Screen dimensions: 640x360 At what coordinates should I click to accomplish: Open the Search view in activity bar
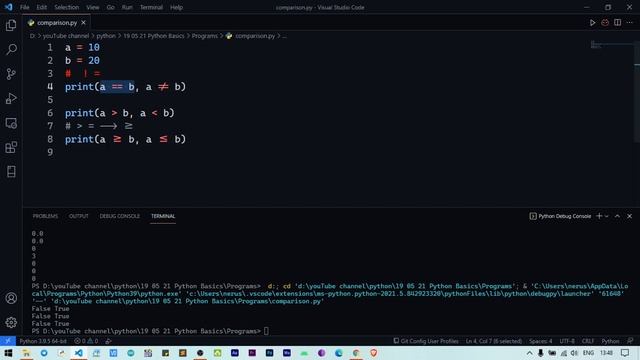click(11, 49)
